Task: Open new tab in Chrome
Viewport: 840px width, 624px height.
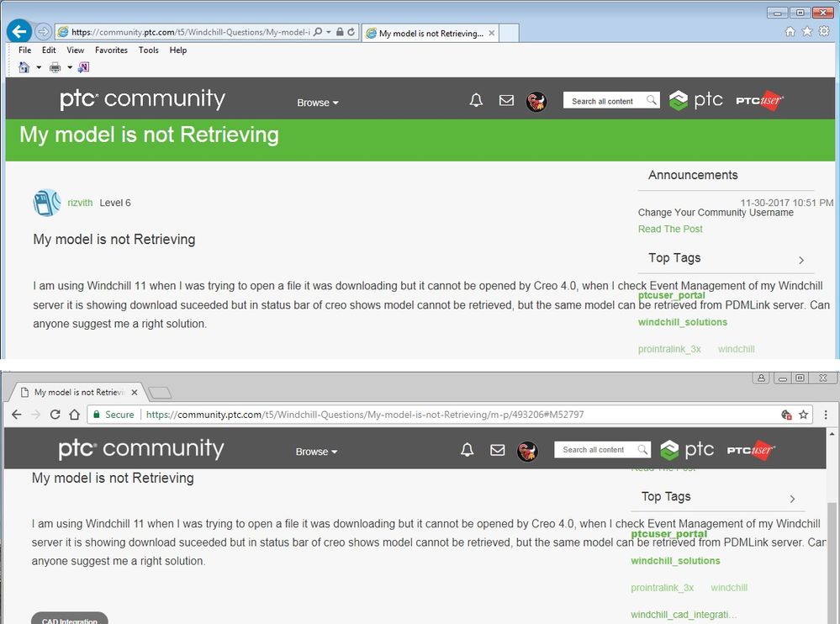Action: tap(160, 393)
